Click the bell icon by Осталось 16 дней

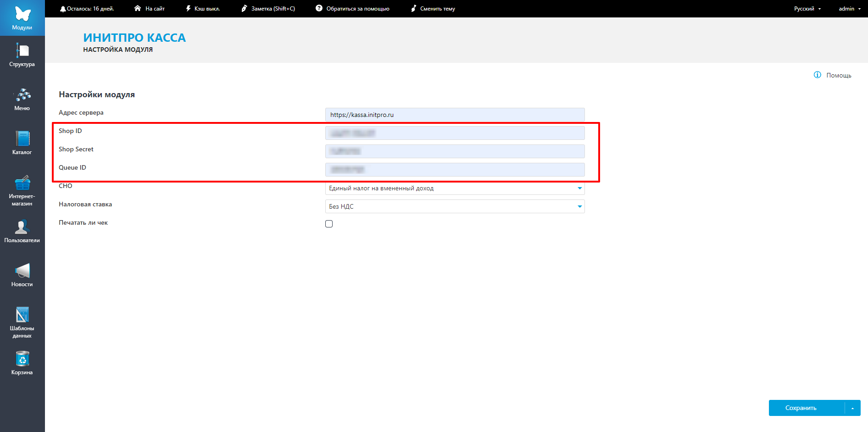[63, 9]
